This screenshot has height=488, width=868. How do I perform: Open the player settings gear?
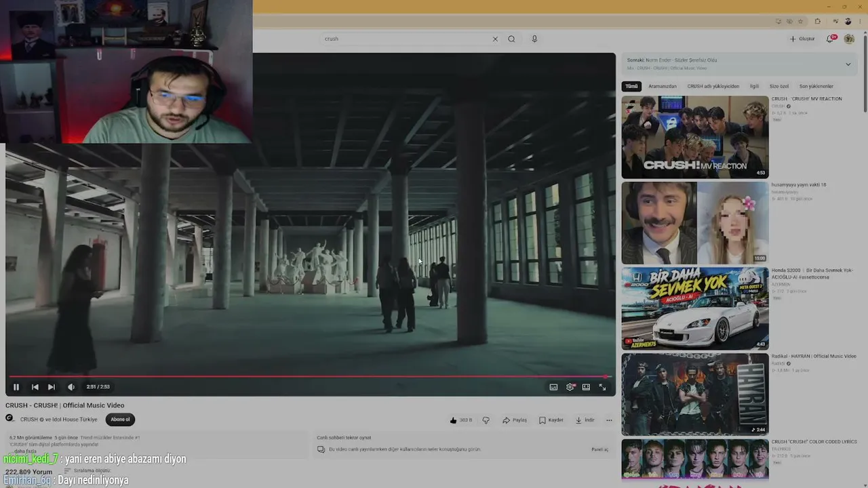click(570, 387)
